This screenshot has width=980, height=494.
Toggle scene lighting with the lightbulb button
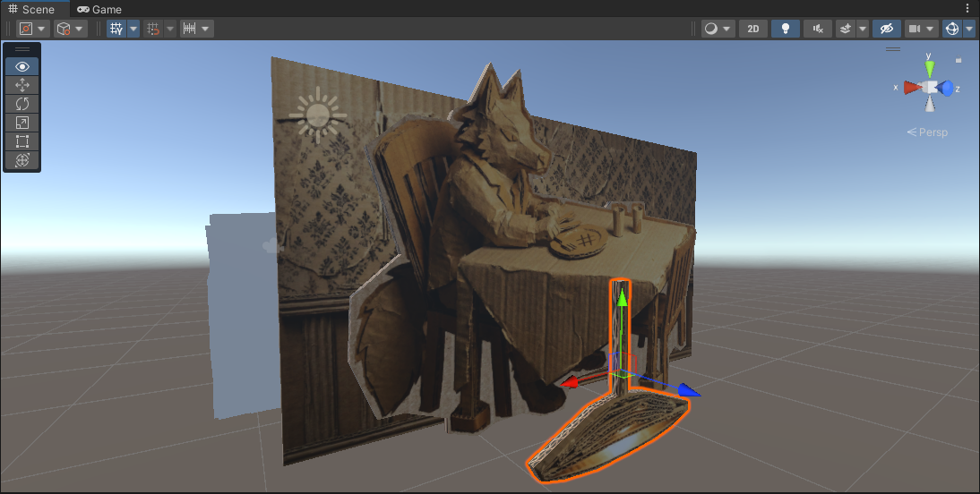pos(785,29)
